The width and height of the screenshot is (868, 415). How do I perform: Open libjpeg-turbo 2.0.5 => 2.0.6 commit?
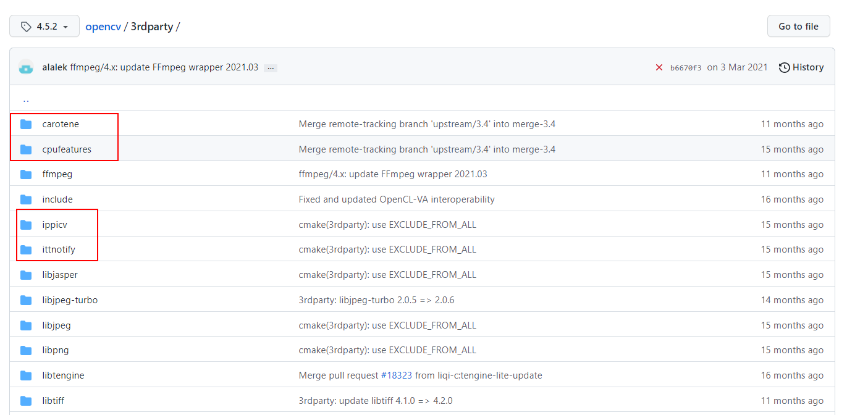click(376, 300)
